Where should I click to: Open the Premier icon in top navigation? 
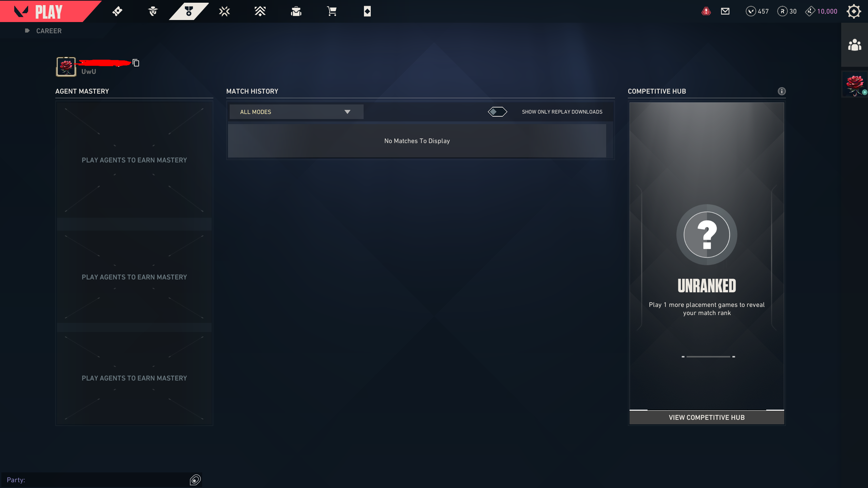click(x=260, y=12)
